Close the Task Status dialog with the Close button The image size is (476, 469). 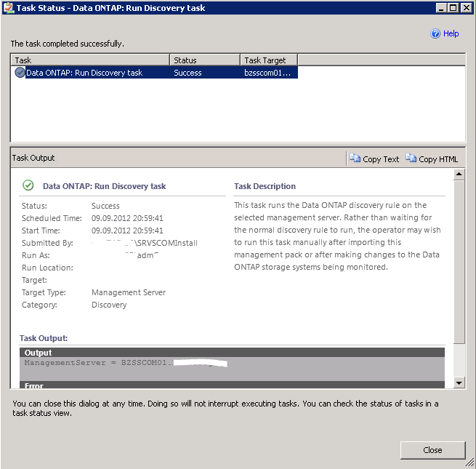(432, 450)
